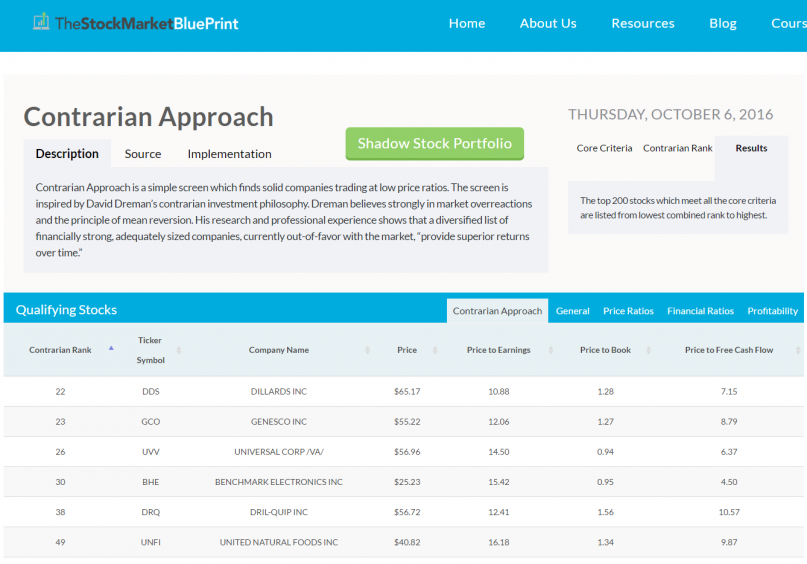Switch to Price Ratios tab
Viewport: 807px width, 564px height.
(628, 311)
